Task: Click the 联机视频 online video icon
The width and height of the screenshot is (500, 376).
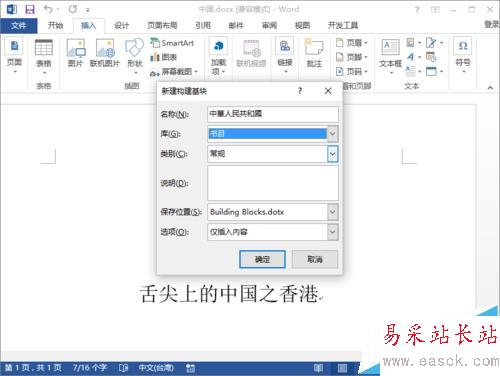Action: tap(251, 53)
